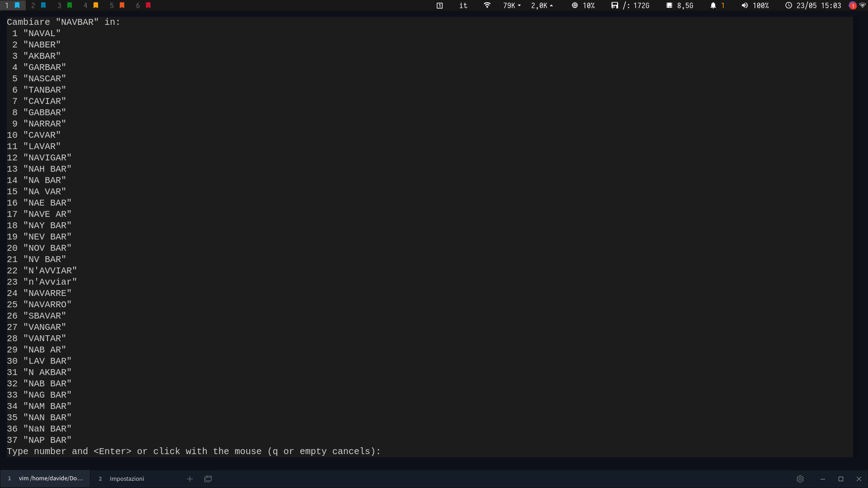Choose suggestion 6 "TANBAR"
The image size is (868, 488).
[x=39, y=90]
